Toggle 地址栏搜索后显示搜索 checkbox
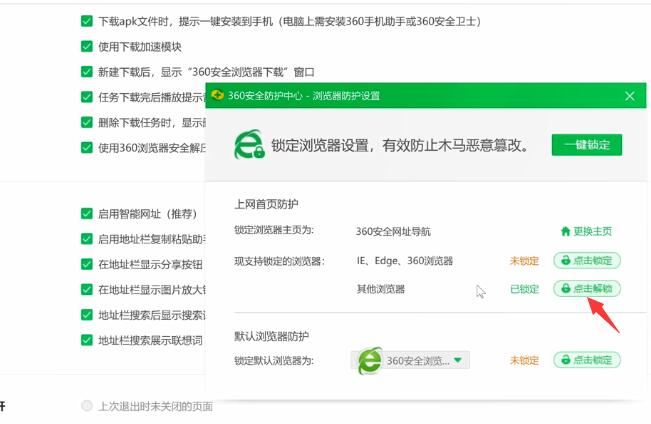 [x=86, y=314]
